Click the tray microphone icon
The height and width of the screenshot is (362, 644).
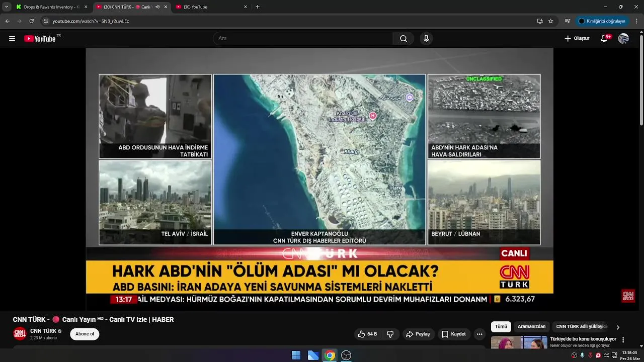(x=582, y=355)
